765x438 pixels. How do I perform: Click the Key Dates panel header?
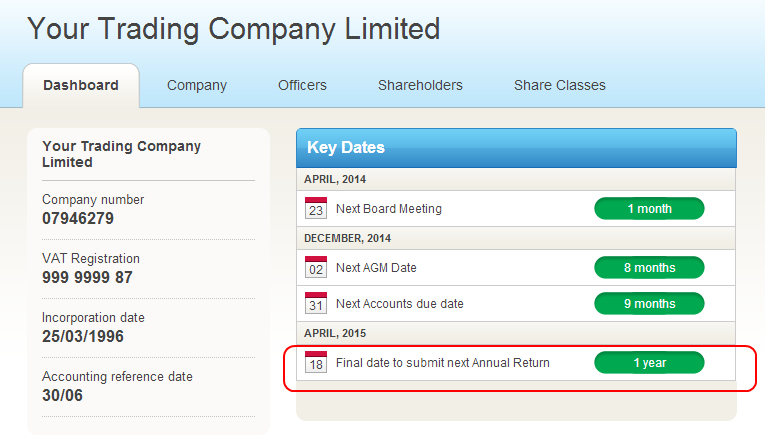(x=516, y=147)
